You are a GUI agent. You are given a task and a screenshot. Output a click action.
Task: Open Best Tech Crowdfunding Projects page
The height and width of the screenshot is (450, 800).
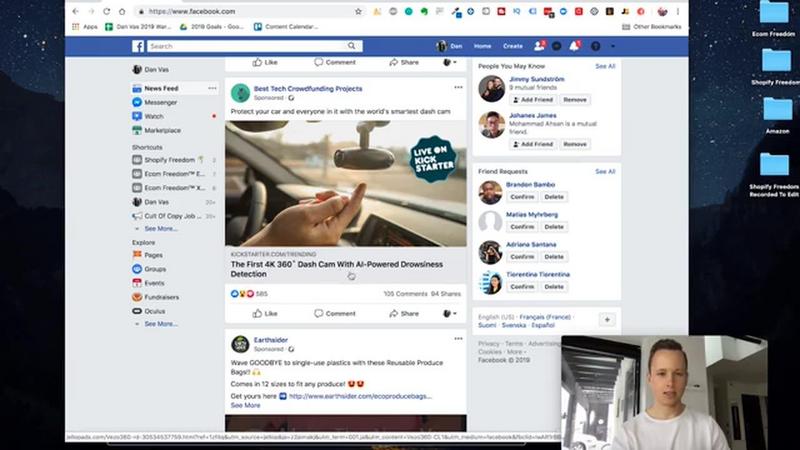pyautogui.click(x=308, y=89)
